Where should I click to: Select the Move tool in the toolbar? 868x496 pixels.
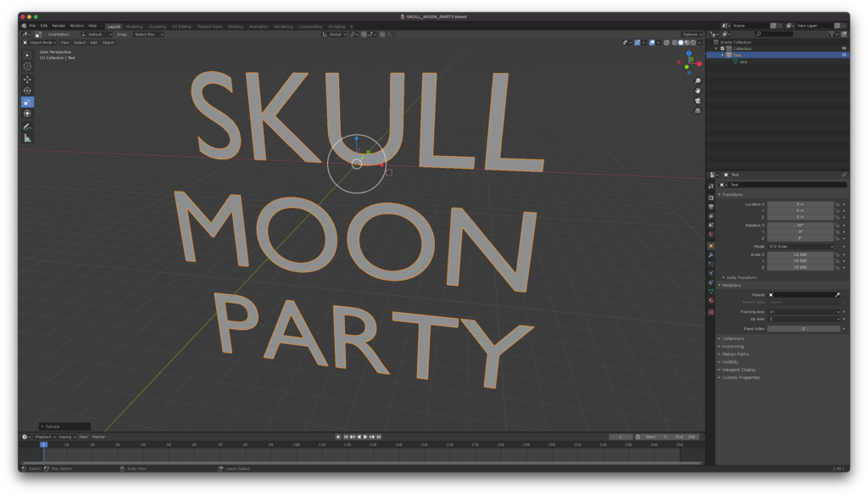point(27,79)
